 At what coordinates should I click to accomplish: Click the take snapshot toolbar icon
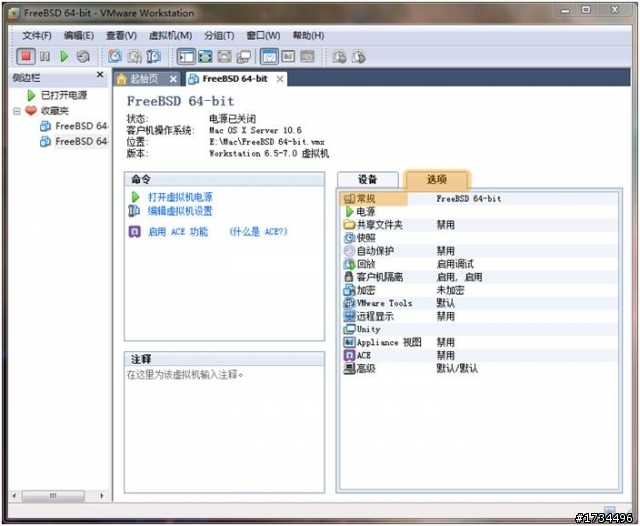coord(115,56)
